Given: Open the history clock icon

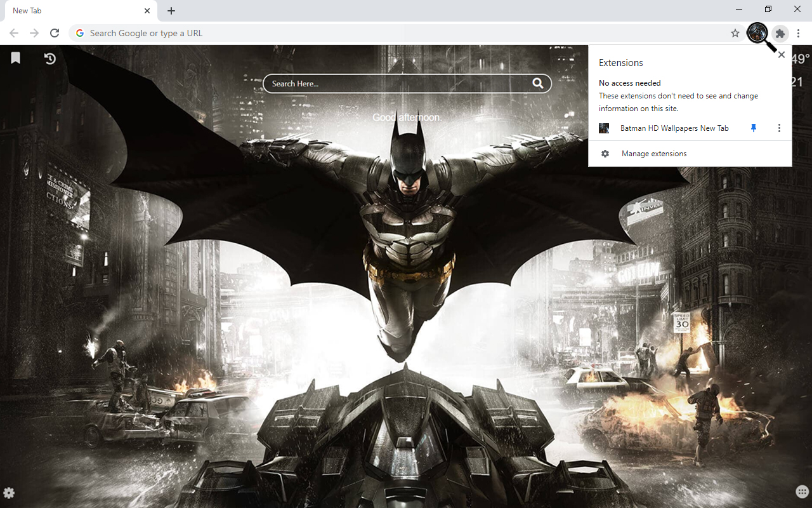Looking at the screenshot, I should tap(50, 58).
